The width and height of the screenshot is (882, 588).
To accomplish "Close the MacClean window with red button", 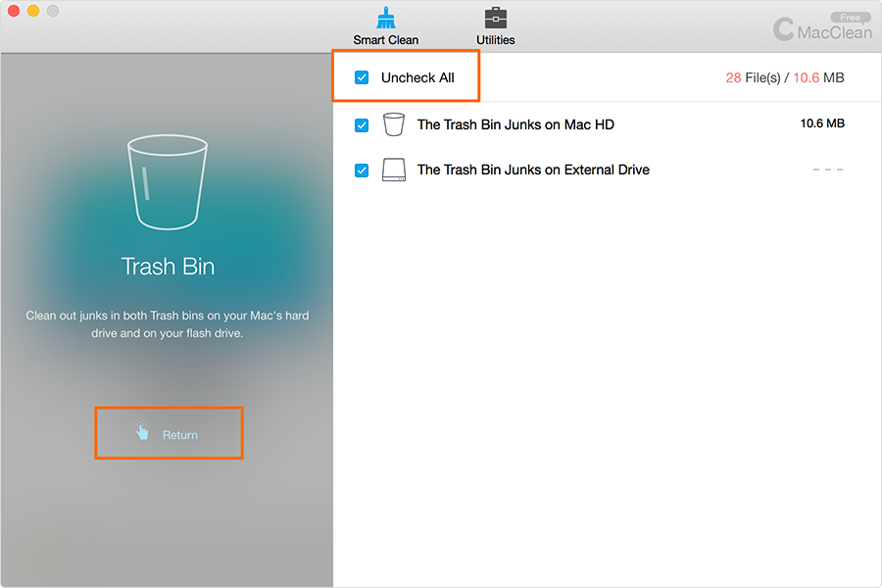I will [13, 11].
